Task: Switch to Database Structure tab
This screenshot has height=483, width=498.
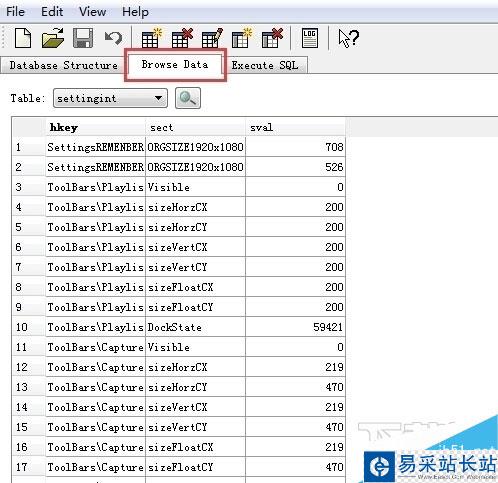Action: pos(63,65)
